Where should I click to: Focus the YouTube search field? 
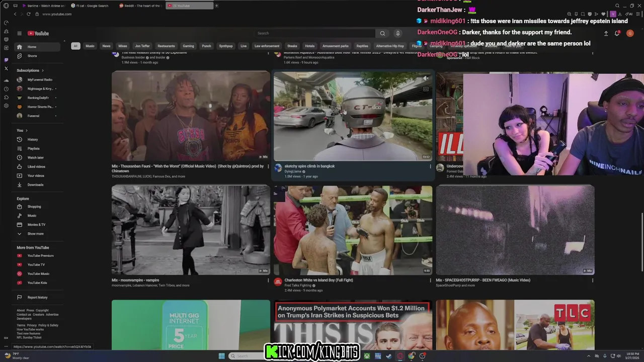click(314, 33)
